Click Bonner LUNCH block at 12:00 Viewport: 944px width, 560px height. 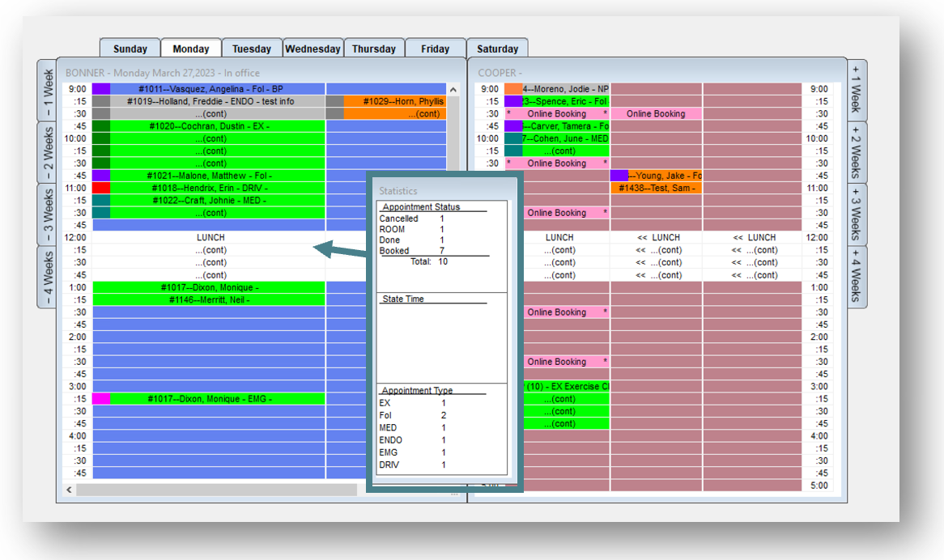click(210, 238)
